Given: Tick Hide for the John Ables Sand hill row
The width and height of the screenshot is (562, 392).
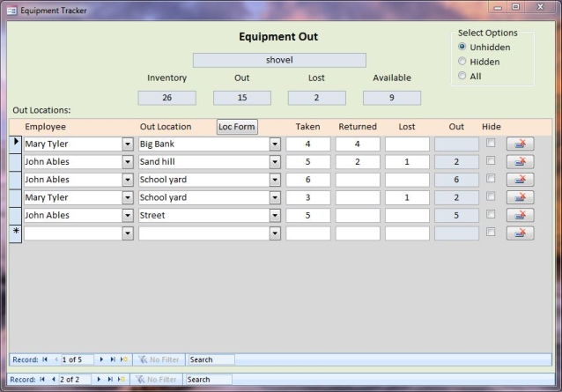Looking at the screenshot, I should click(x=491, y=160).
